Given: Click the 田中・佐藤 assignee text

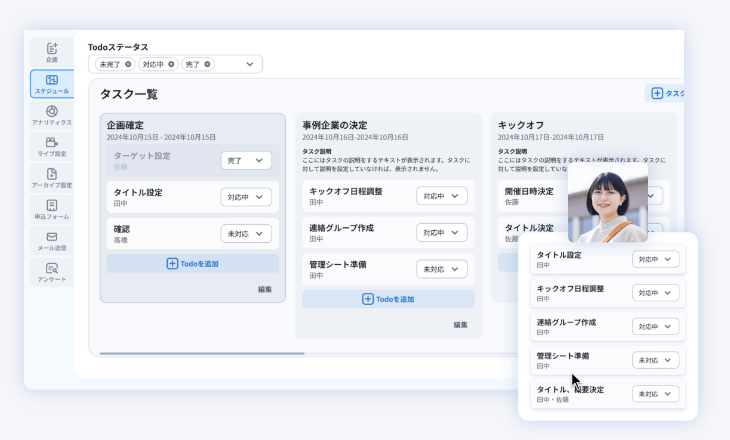Looking at the screenshot, I should (x=553, y=399).
